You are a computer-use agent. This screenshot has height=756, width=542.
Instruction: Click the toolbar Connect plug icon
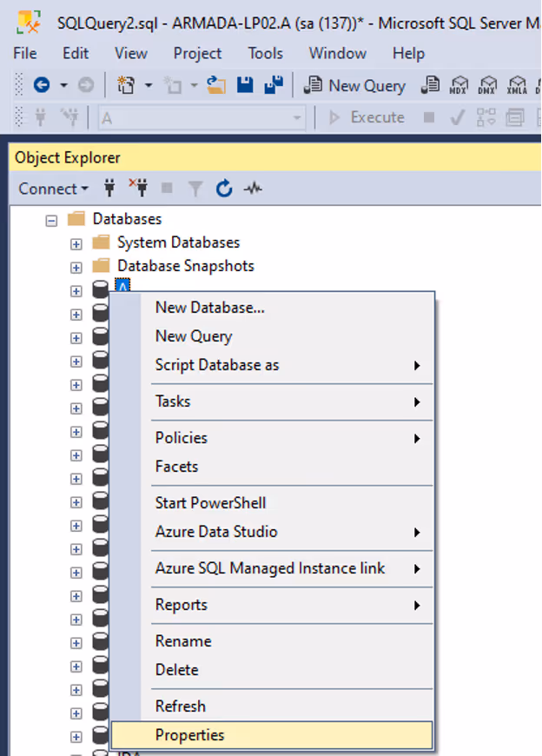(x=41, y=117)
